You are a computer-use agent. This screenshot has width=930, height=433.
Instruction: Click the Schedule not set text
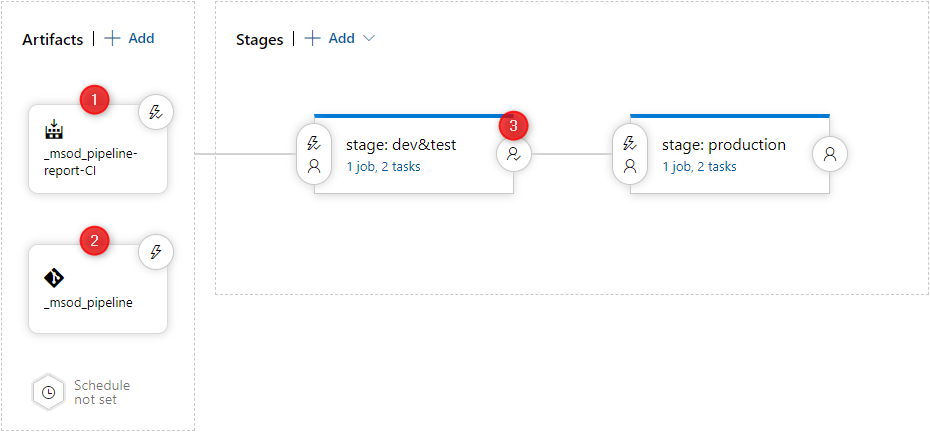[x=101, y=392]
